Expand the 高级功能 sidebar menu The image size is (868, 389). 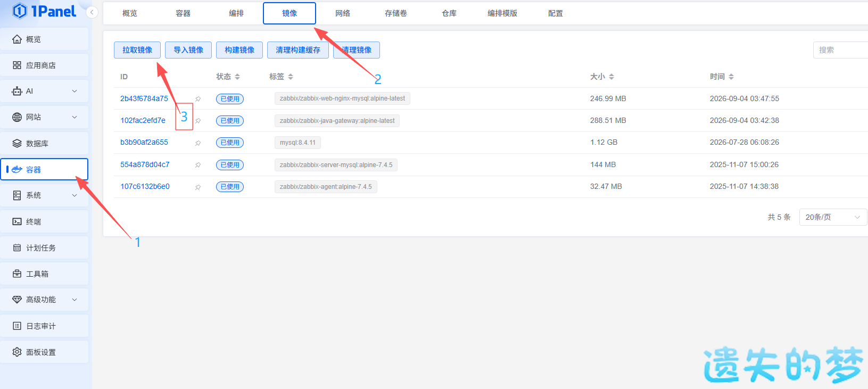coord(44,300)
